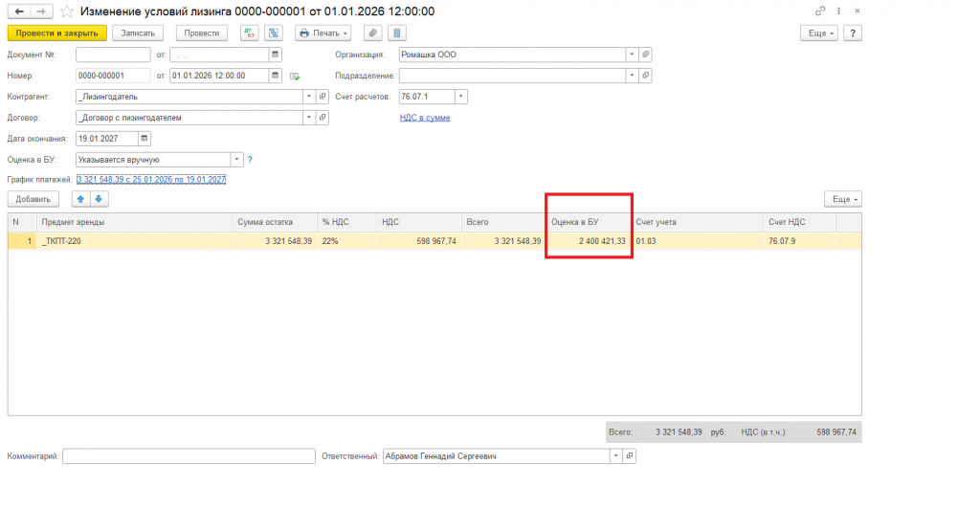Screen dimensions: 980x509
Task: Focus the Номер field 0000-000001
Action: point(113,76)
